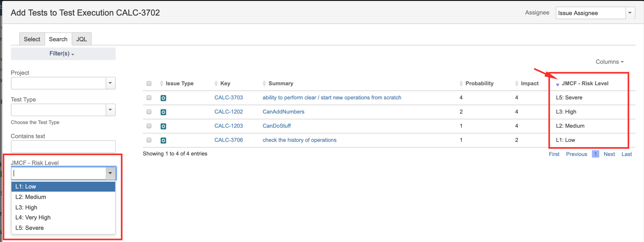The image size is (644, 242).
Task: Click the test issue type icon for CALC-3703
Action: [x=163, y=98]
